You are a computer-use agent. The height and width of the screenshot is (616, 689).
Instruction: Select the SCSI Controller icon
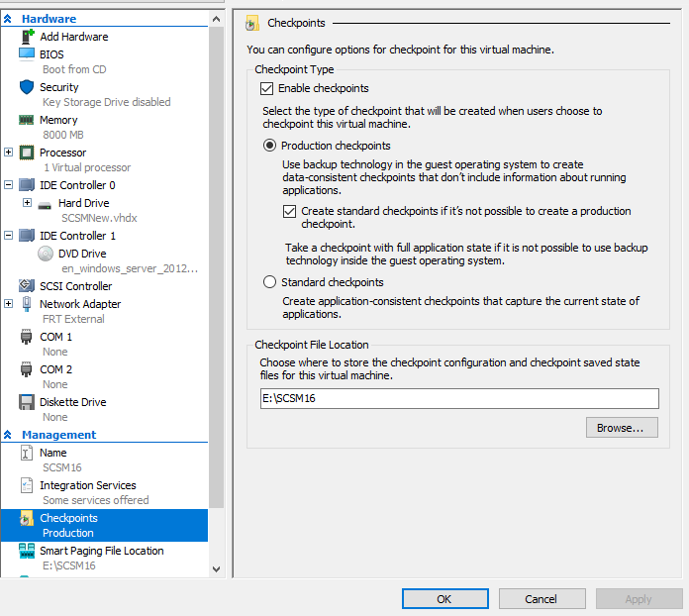27,286
